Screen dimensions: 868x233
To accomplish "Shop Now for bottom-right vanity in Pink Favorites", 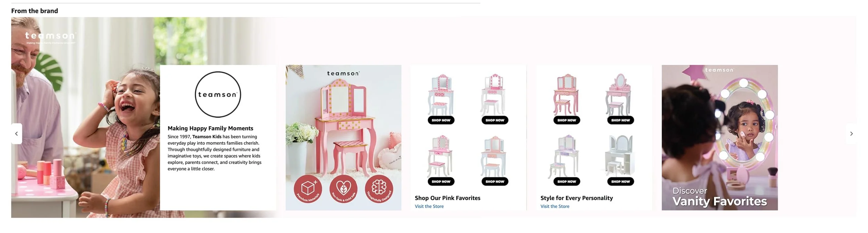I will click(495, 182).
